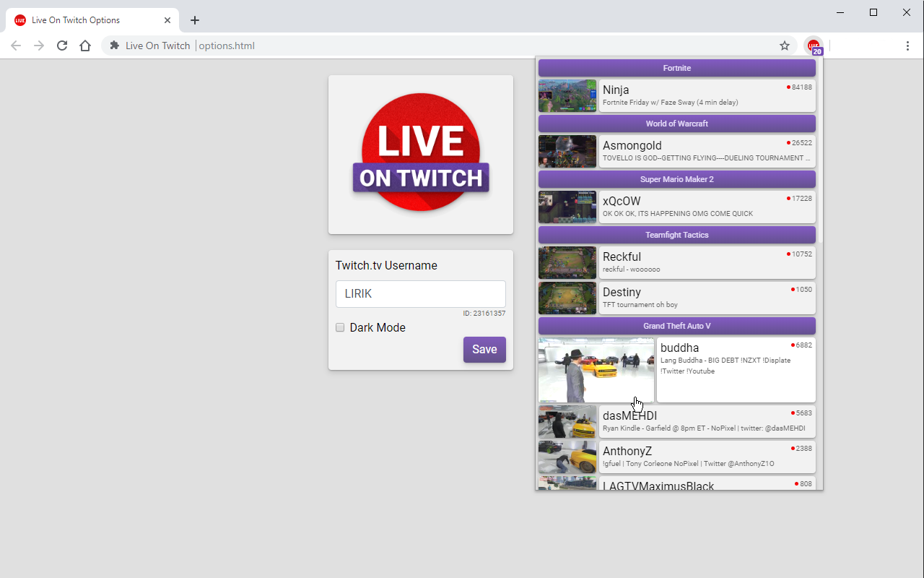Open buddha's enlarged stream preview
Viewport: 924px width, 578px height.
pos(596,370)
